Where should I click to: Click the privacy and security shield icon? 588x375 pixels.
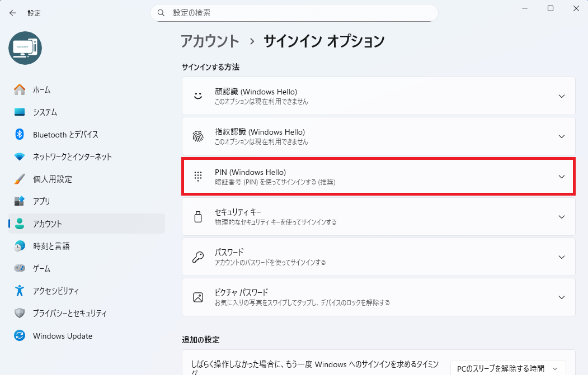(20, 313)
